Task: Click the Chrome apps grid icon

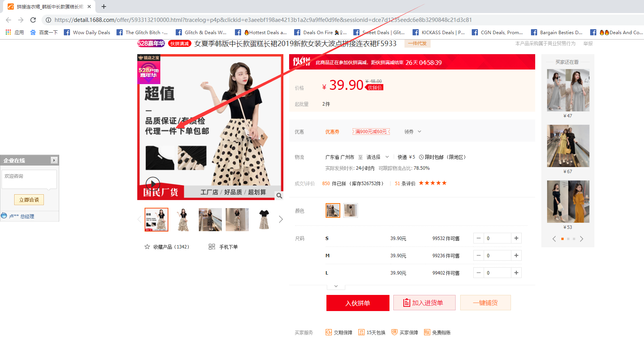Action: 8,33
